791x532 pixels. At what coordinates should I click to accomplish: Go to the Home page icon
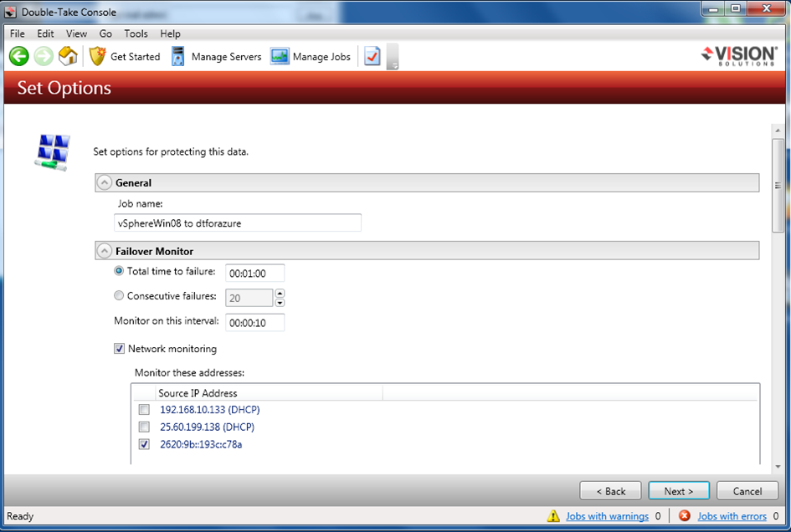tap(68, 56)
